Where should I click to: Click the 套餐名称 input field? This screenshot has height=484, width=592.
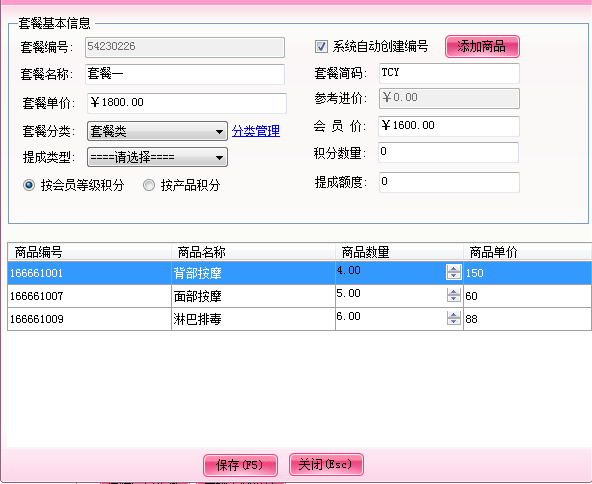pos(185,74)
